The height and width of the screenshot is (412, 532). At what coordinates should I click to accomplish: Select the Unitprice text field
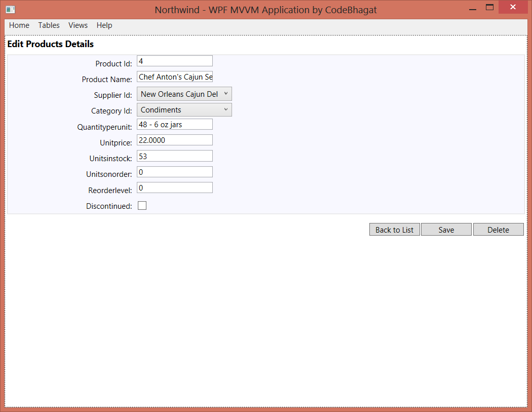(x=175, y=140)
